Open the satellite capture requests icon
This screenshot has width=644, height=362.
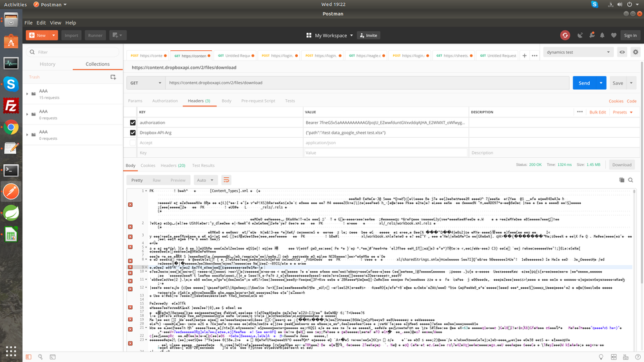click(x=580, y=35)
